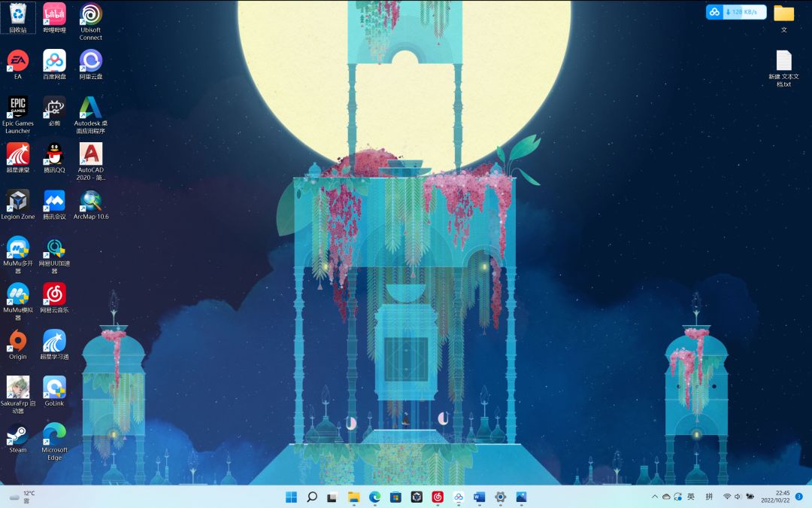The width and height of the screenshot is (812, 508).
Task: Select the Steam desktop shortcut
Action: tap(18, 437)
